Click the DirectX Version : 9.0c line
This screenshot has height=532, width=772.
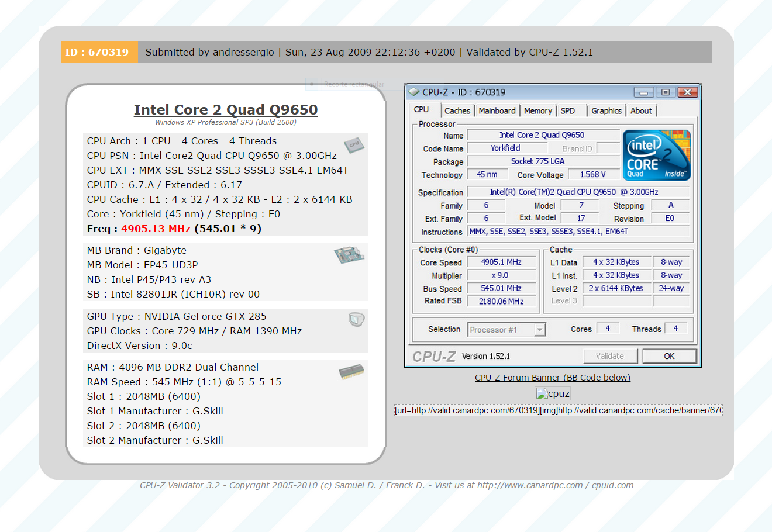point(140,346)
